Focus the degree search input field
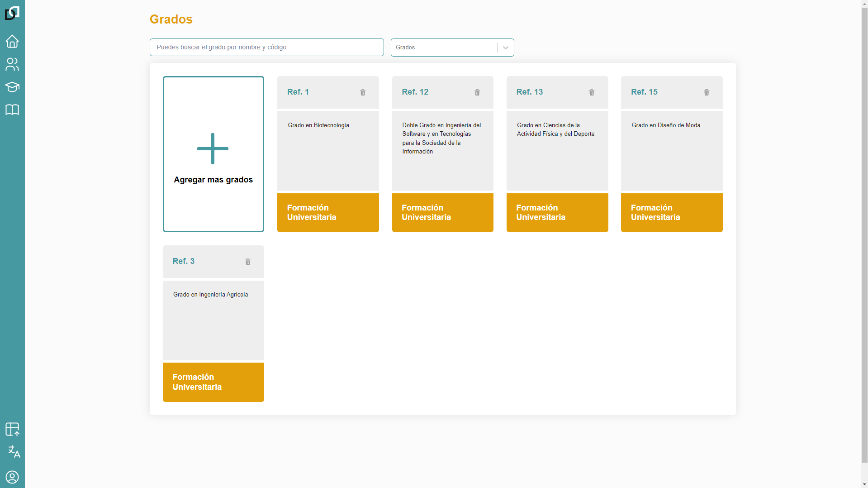 tap(267, 48)
